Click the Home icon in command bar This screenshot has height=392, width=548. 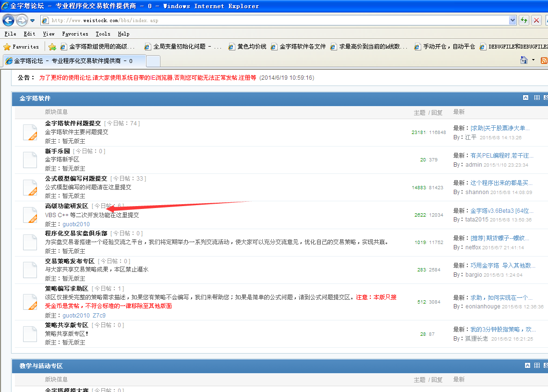[524, 60]
